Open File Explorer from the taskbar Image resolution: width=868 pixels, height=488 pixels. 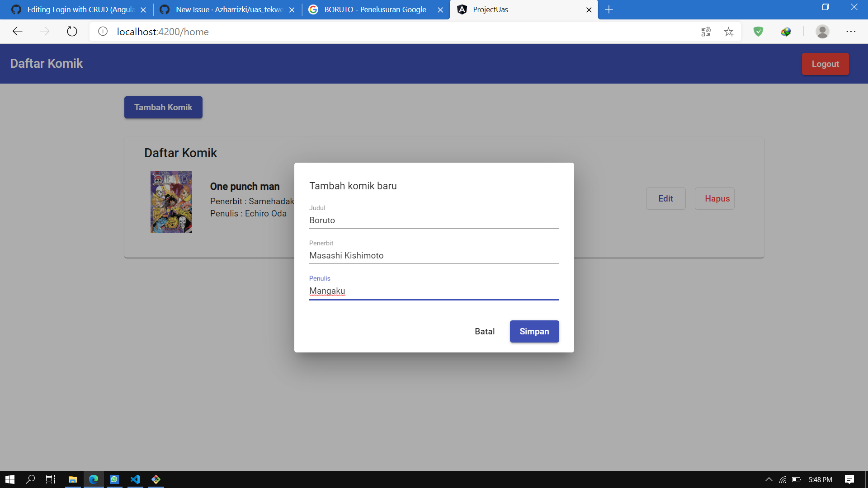click(72, 479)
